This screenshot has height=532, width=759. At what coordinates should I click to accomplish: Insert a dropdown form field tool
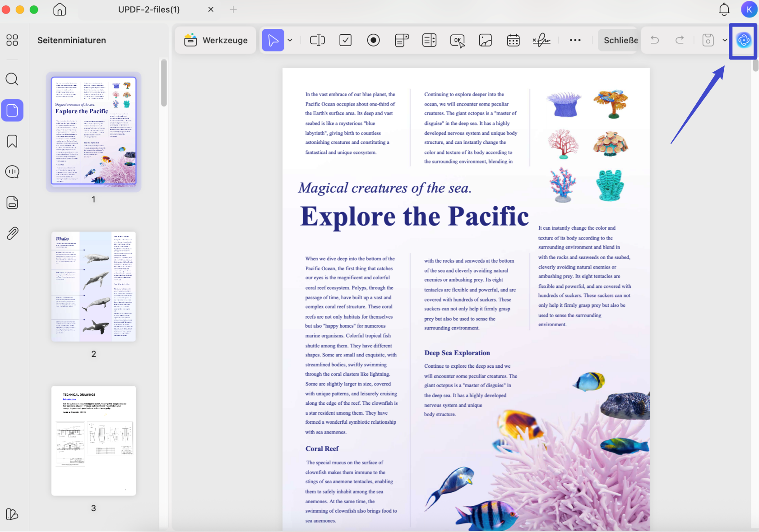click(402, 40)
